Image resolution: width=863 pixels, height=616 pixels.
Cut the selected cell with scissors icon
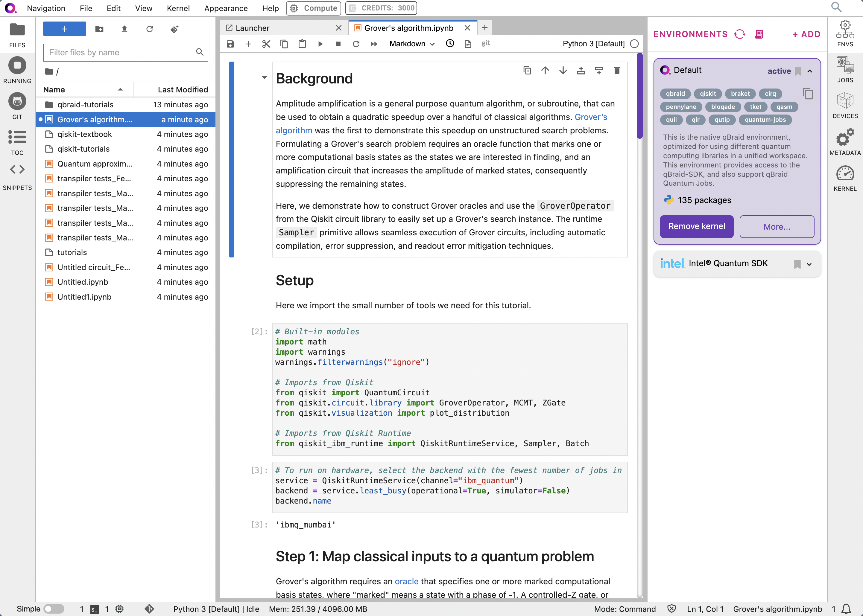click(266, 44)
